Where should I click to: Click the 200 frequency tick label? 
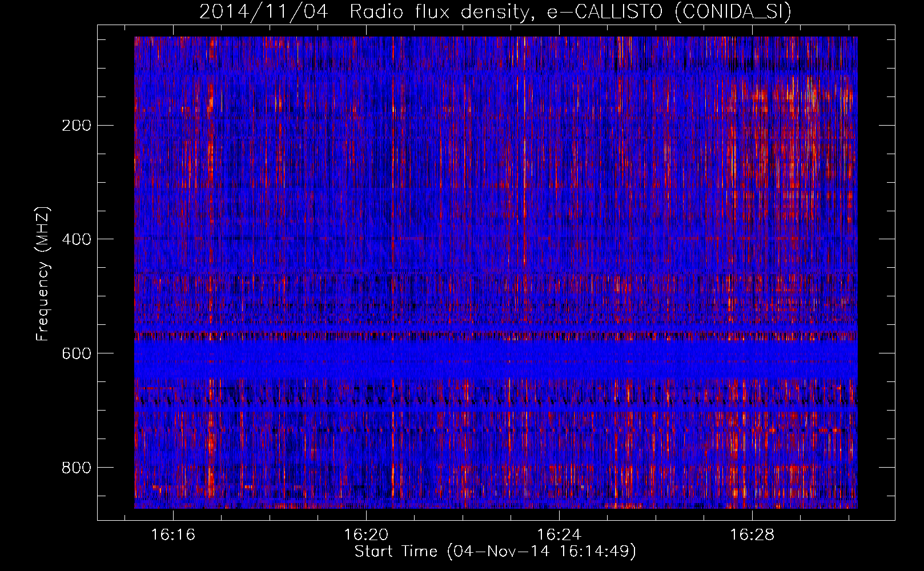77,125
